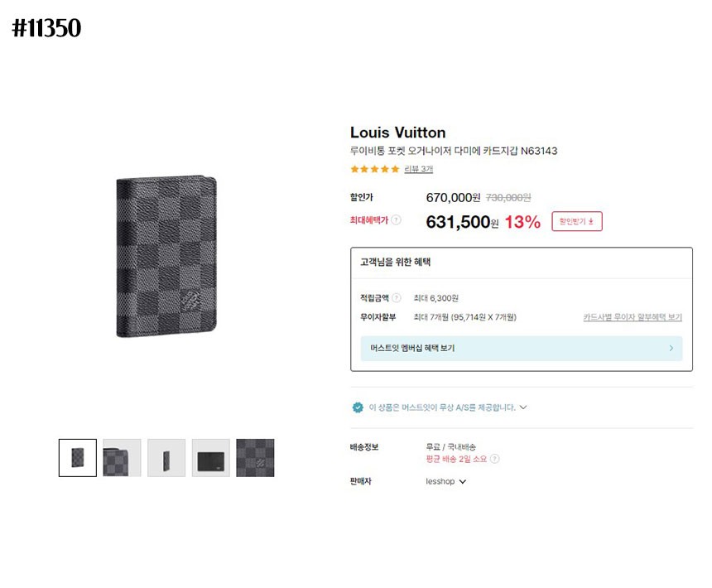The image size is (712, 588).
Task: Click help icon next to 적립금액
Action: point(397,298)
